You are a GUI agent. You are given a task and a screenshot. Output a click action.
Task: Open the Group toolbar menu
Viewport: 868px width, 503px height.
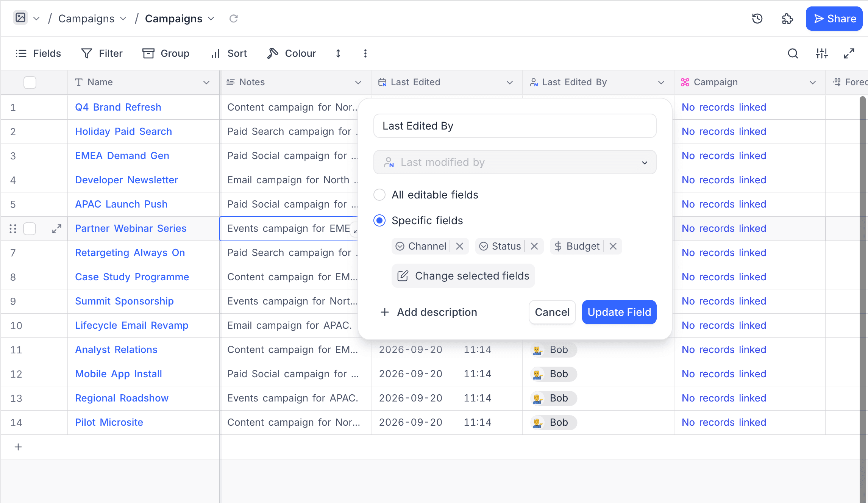pyautogui.click(x=166, y=53)
